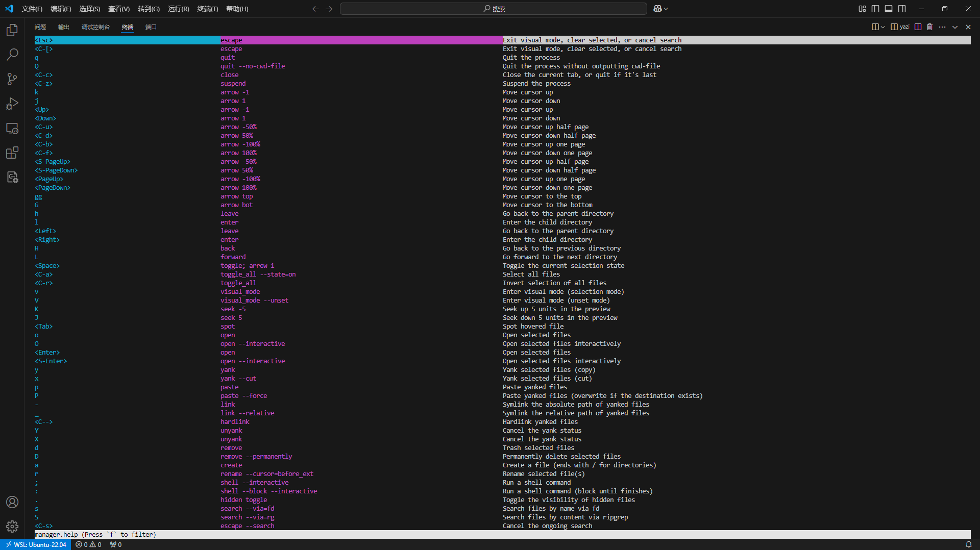980x550 pixels.
Task: Open the 终端(T) menu
Action: [207, 9]
